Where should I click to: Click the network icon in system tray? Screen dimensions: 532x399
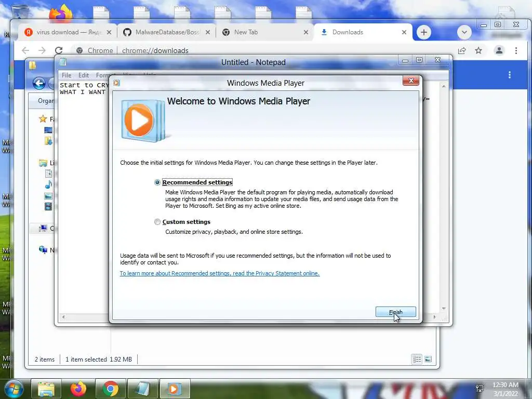480,389
